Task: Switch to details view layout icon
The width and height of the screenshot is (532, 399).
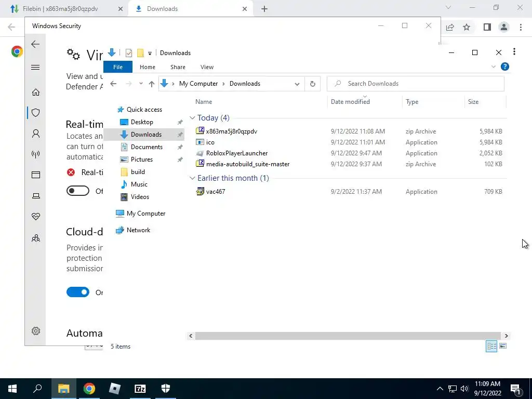Action: click(x=491, y=346)
